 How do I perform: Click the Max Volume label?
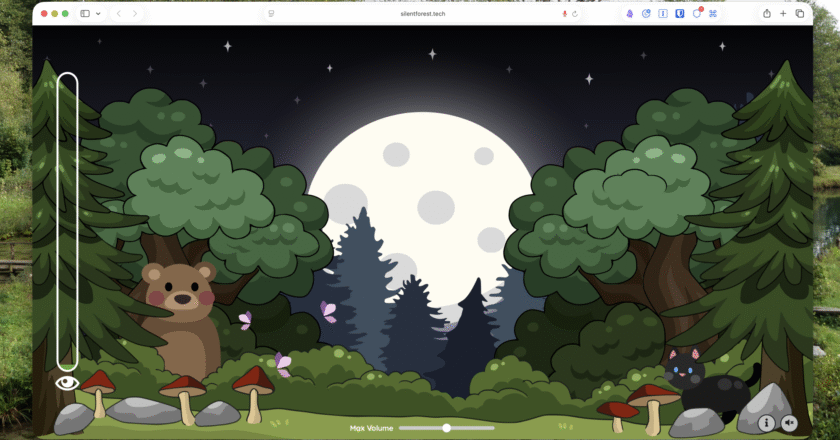[x=371, y=428]
